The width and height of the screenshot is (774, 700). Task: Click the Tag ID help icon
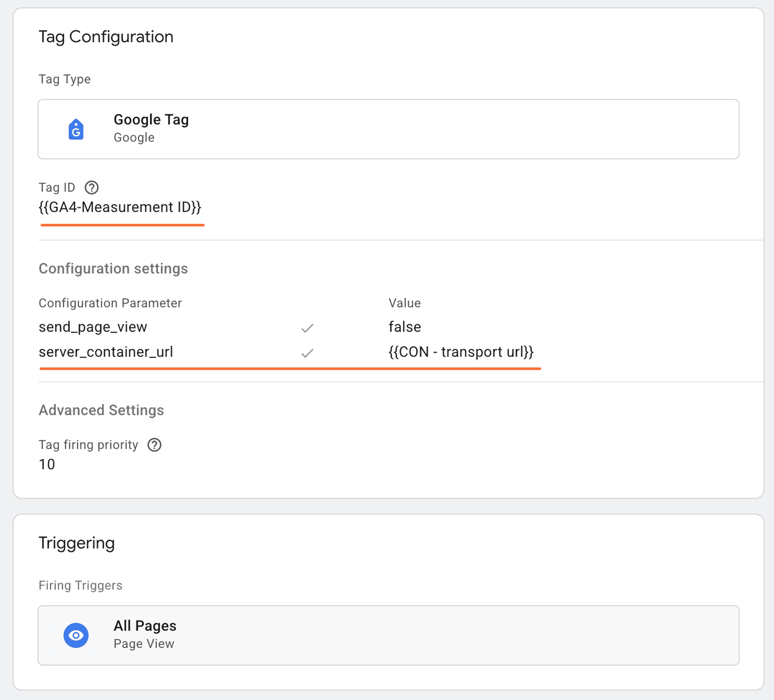(92, 188)
